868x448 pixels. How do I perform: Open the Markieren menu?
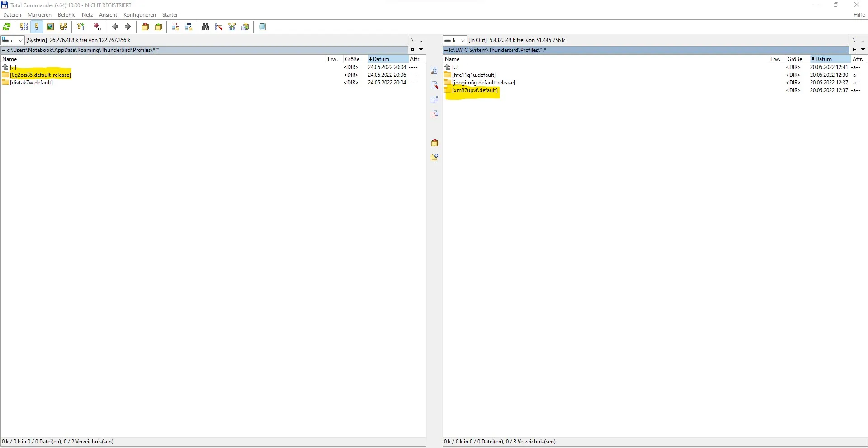click(40, 15)
